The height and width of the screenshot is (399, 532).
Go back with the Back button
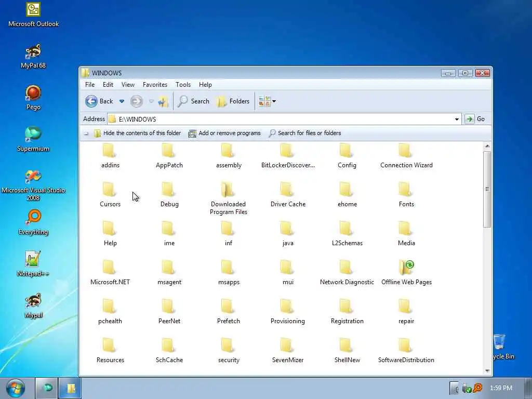click(99, 101)
